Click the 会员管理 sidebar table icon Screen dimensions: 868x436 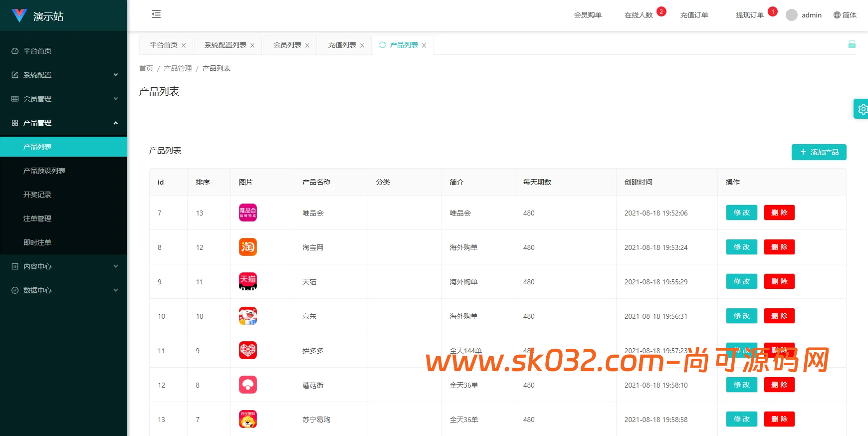[15, 99]
